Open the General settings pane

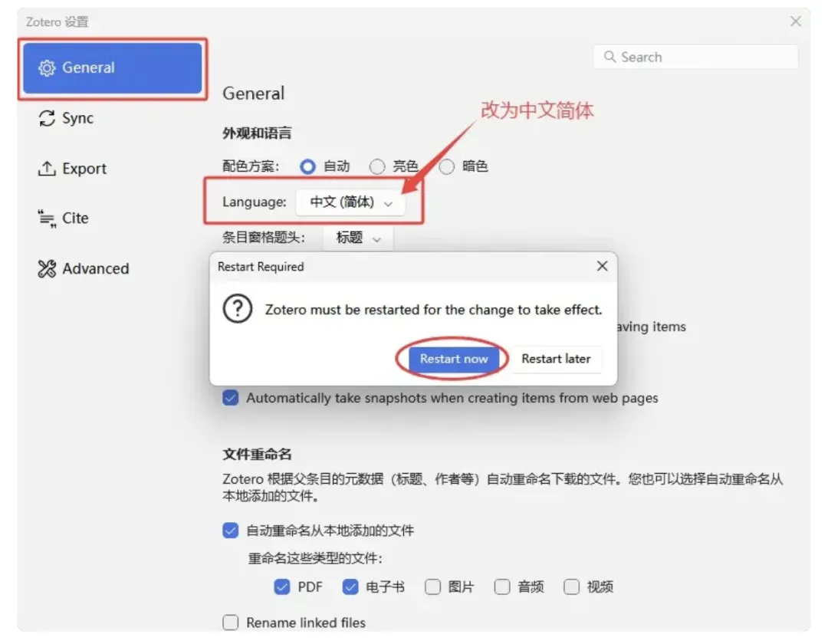point(112,68)
